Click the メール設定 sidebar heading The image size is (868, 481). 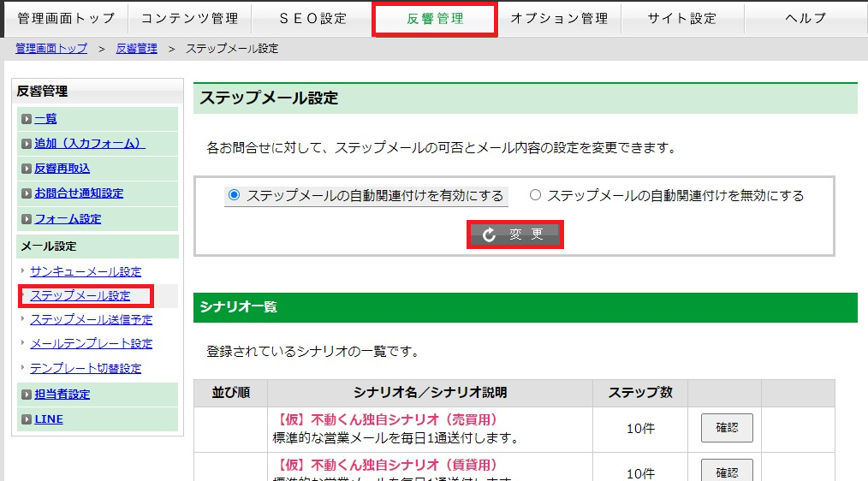coord(49,246)
